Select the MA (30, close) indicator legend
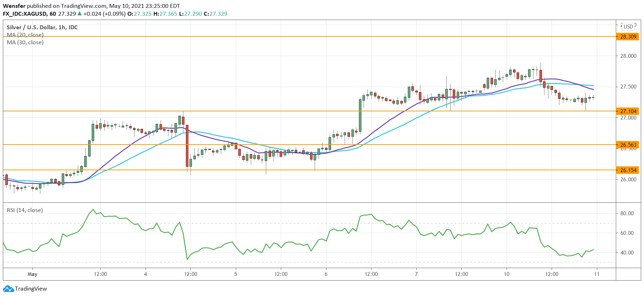The height and width of the screenshot is (297, 644). 25,42
